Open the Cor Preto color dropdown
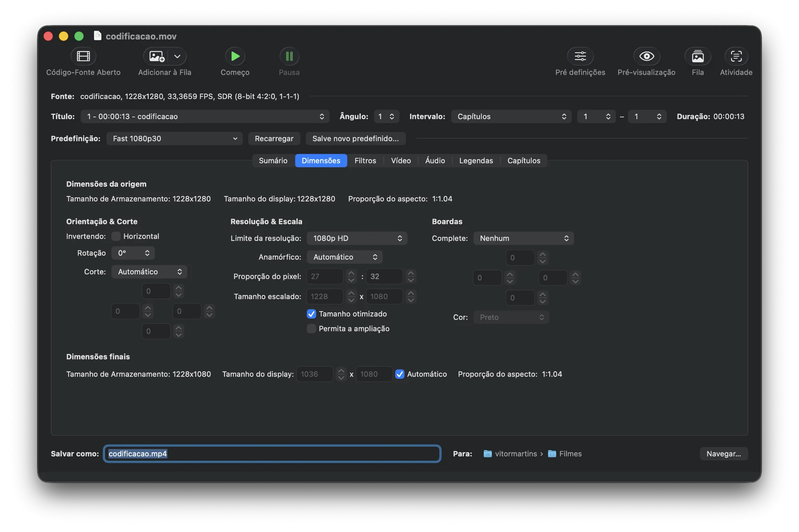Screen dimensions: 799x532 click(x=511, y=318)
